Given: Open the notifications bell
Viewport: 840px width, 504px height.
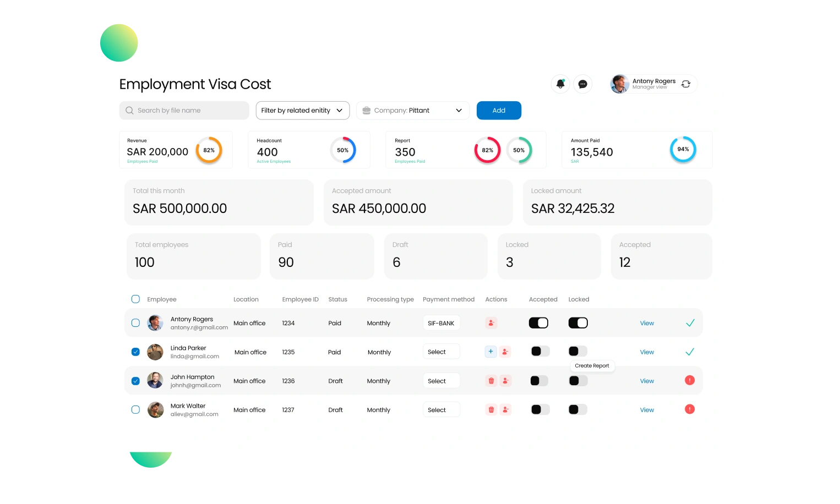Looking at the screenshot, I should coord(560,84).
